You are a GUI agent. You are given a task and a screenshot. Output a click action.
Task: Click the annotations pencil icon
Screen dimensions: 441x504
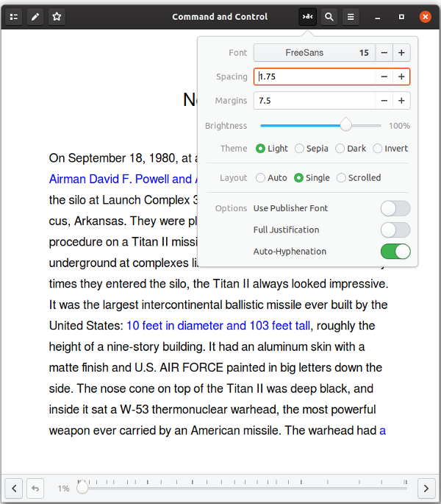[35, 16]
